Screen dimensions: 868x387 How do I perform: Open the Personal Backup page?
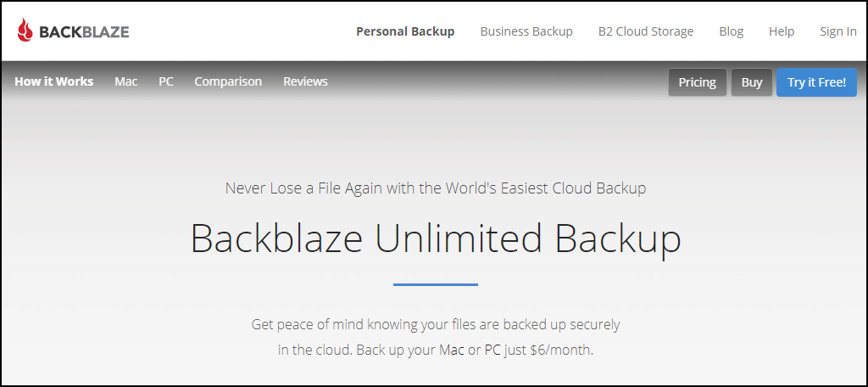405,31
